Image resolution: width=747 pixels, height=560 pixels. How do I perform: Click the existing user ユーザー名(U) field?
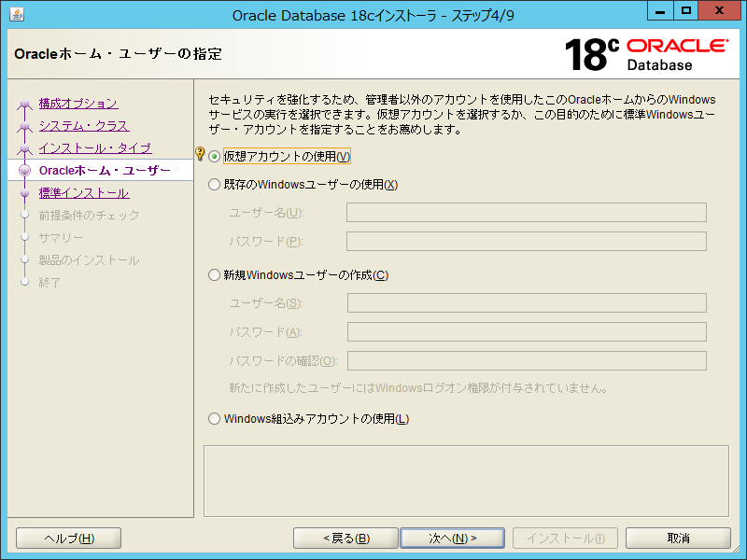pos(527,213)
